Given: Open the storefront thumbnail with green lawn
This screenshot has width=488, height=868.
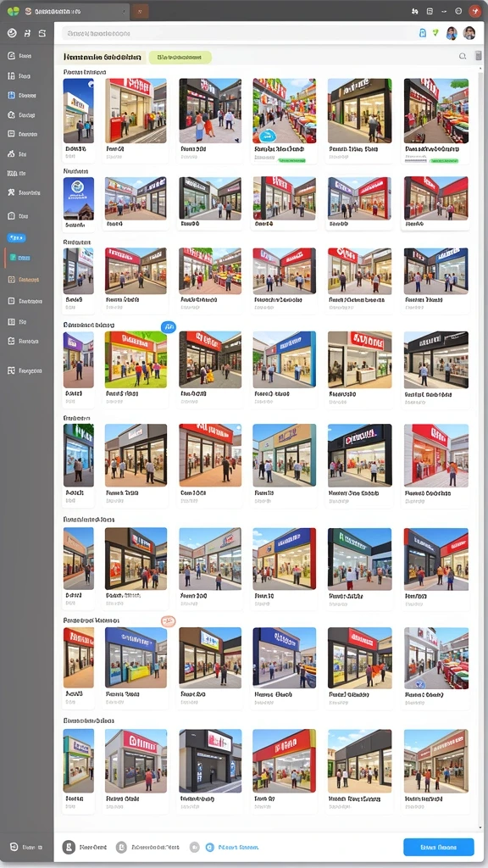Looking at the screenshot, I should pyautogui.click(x=136, y=359).
